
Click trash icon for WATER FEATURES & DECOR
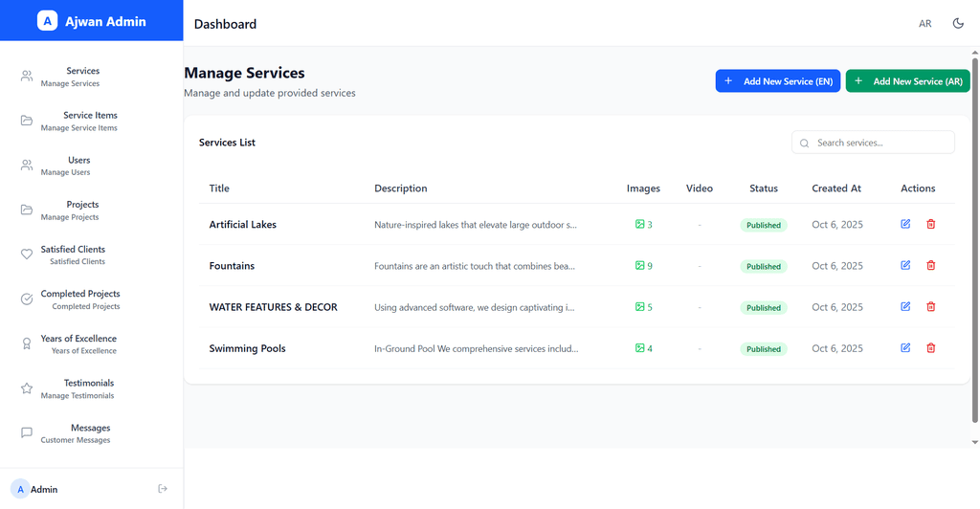(x=930, y=307)
